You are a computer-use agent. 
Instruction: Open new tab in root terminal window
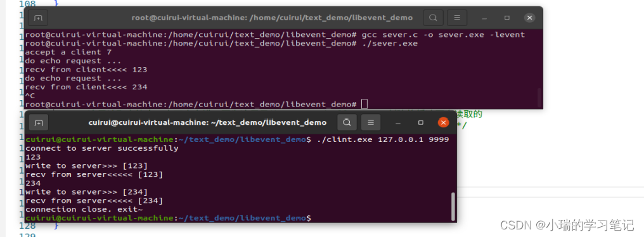(38, 18)
